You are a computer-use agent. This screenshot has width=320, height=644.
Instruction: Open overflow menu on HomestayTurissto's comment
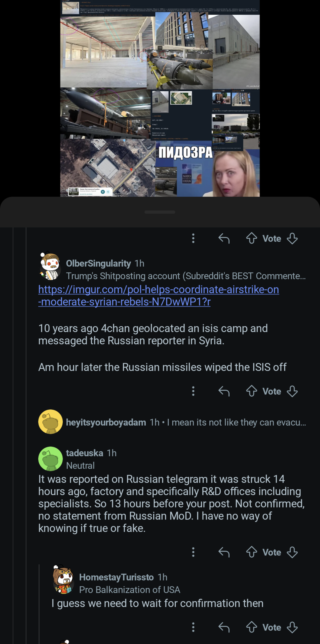(x=193, y=627)
